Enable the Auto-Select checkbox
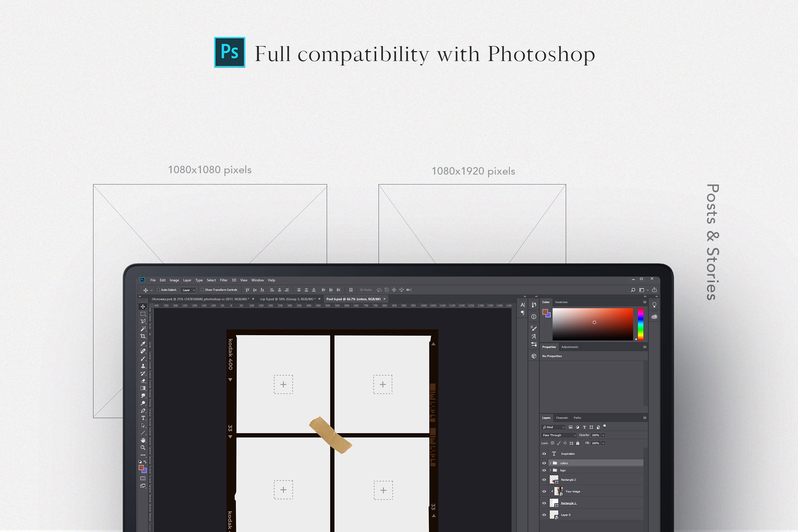Screen dimensions: 798x532 tap(158, 290)
